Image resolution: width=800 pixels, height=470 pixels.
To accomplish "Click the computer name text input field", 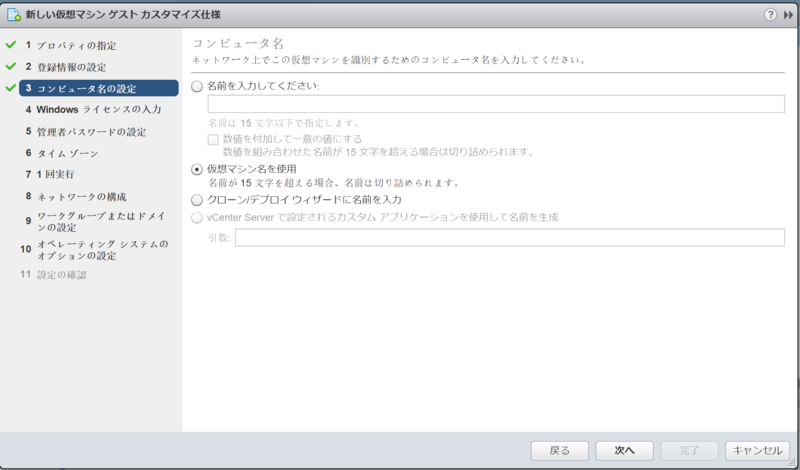I will [496, 104].
